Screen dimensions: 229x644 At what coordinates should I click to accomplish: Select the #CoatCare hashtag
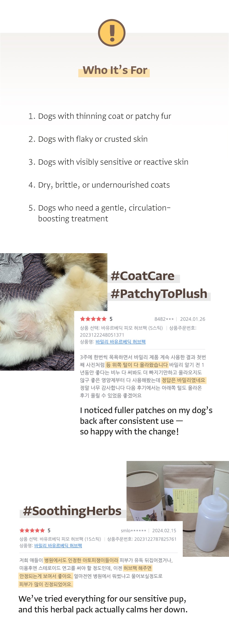pos(143,276)
